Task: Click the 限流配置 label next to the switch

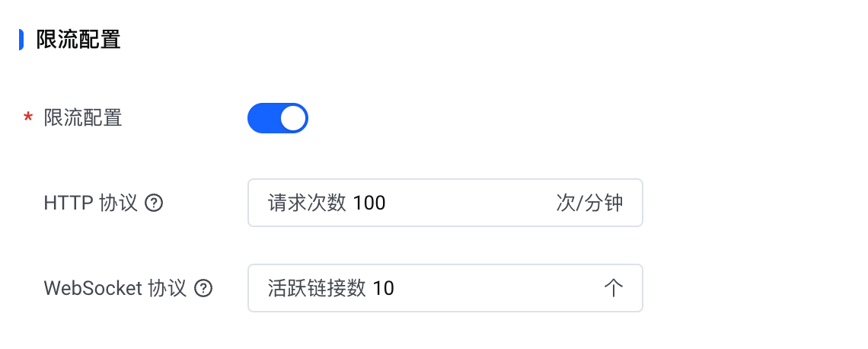Action: [x=83, y=118]
